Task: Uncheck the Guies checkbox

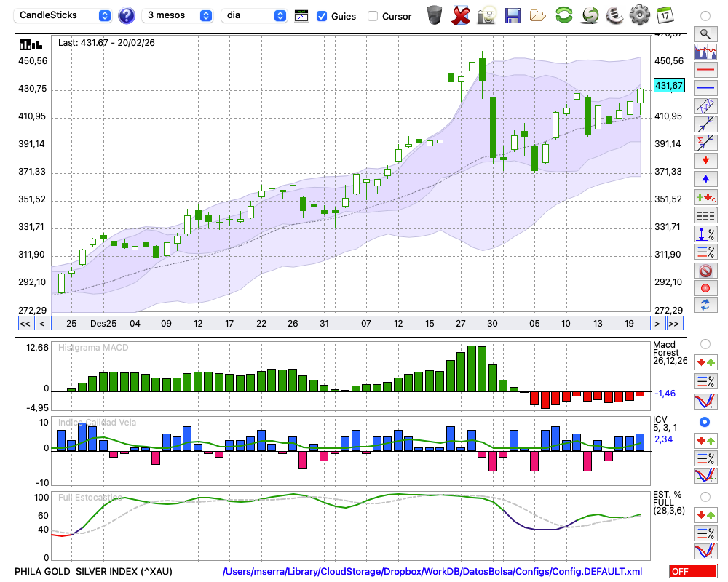Action: coord(322,15)
